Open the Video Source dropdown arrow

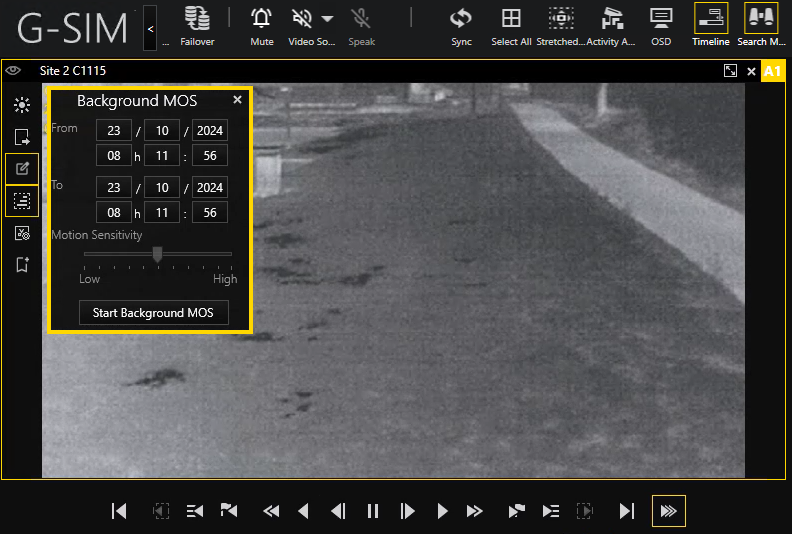click(327, 19)
